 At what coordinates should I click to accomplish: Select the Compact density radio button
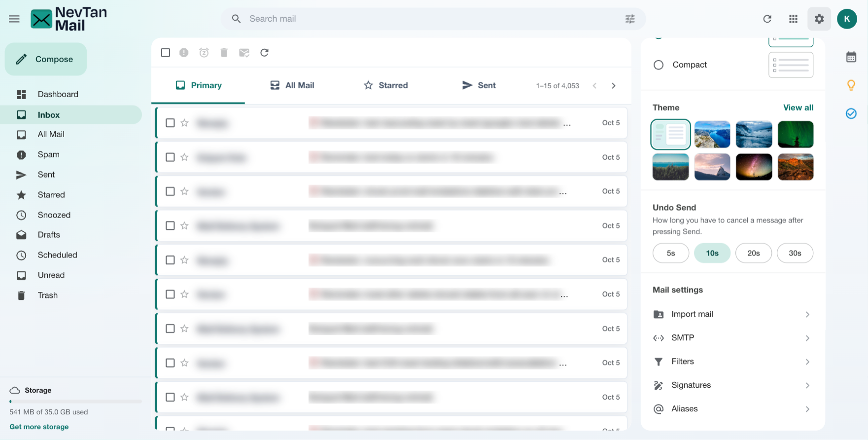(x=659, y=65)
